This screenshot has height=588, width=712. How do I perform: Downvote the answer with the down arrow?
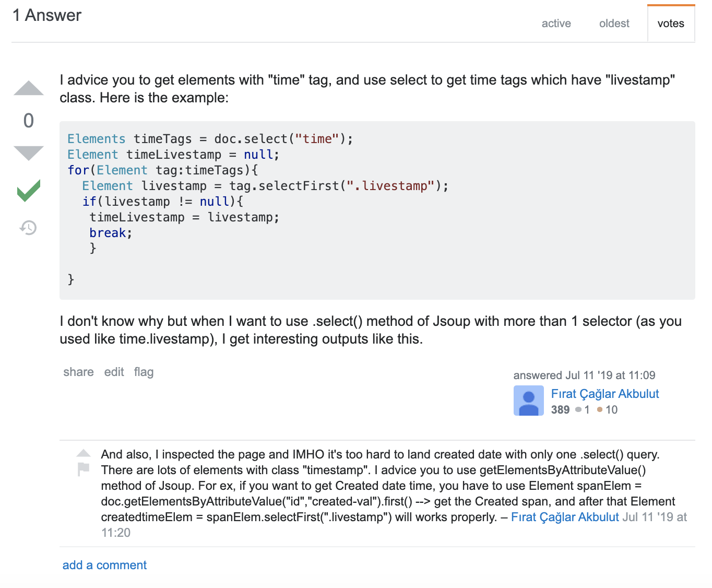click(29, 153)
